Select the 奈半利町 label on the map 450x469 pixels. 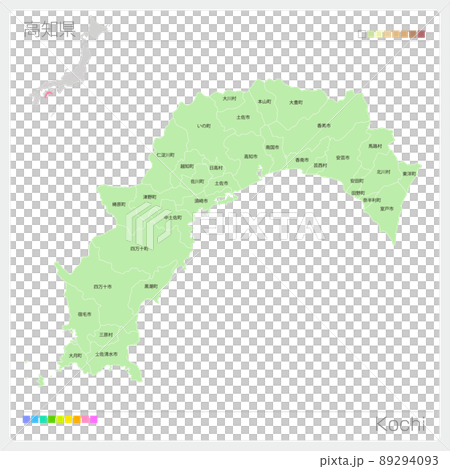(372, 200)
